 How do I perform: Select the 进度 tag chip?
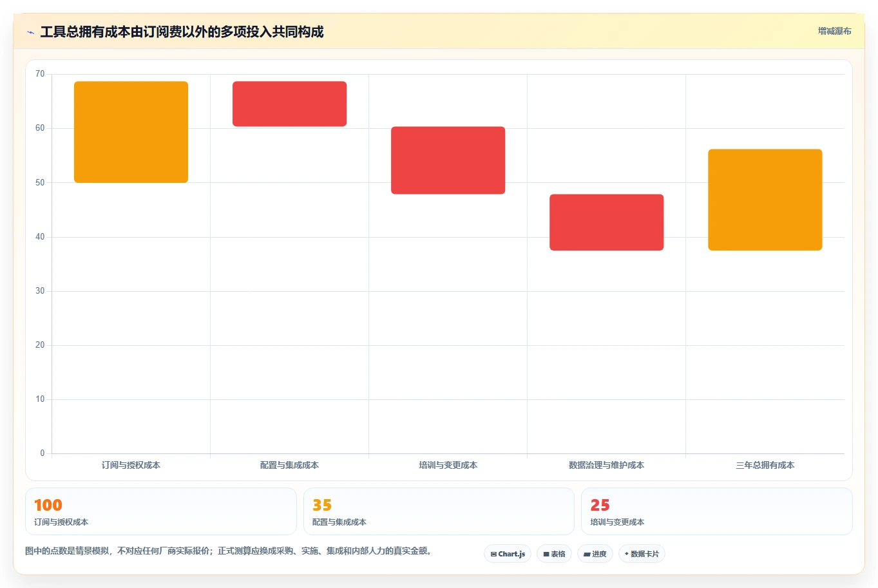coord(595,554)
